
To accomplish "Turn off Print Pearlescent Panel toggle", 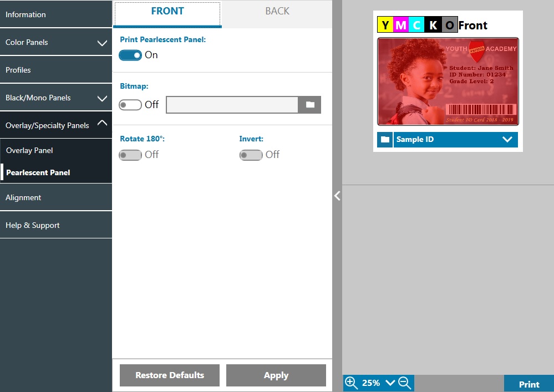I will coord(130,55).
